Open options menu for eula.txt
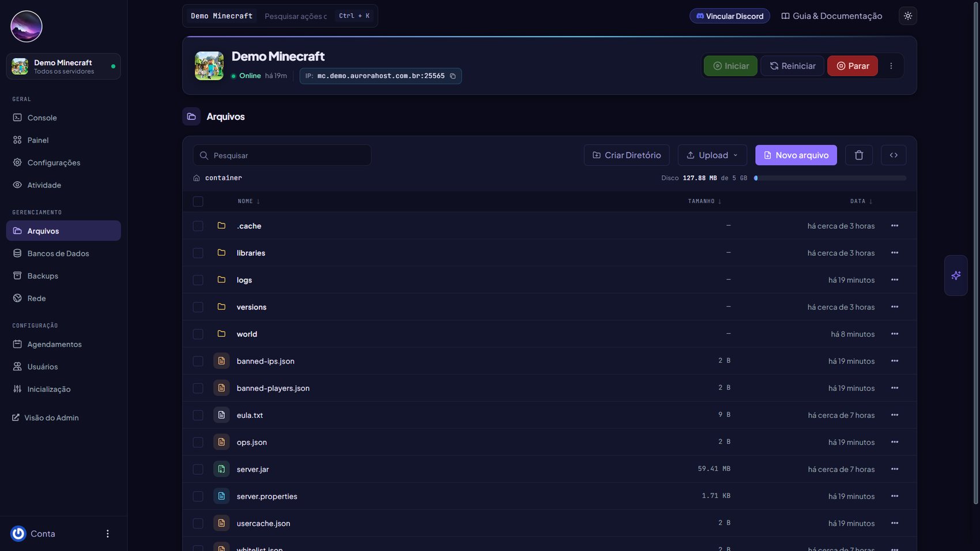Viewport: 980px width, 551px height. pyautogui.click(x=895, y=415)
